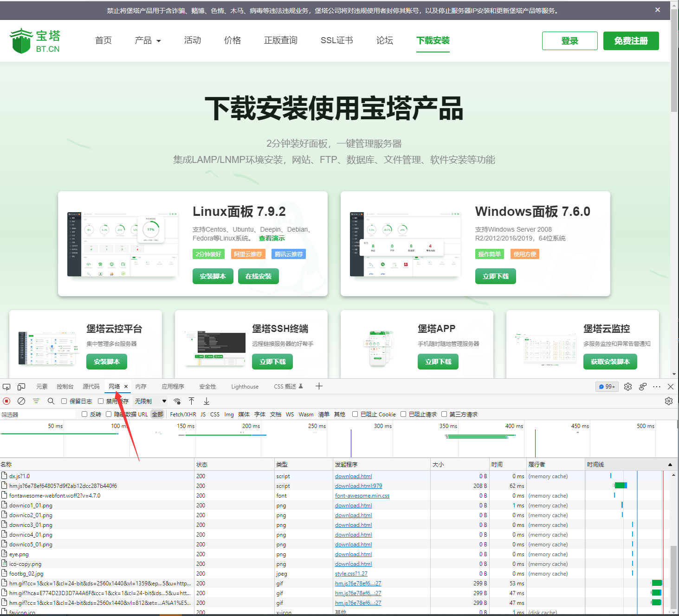Viewport: 679px width, 616px height.
Task: Click the page vertical scrollbar thumb
Action: 674,60
